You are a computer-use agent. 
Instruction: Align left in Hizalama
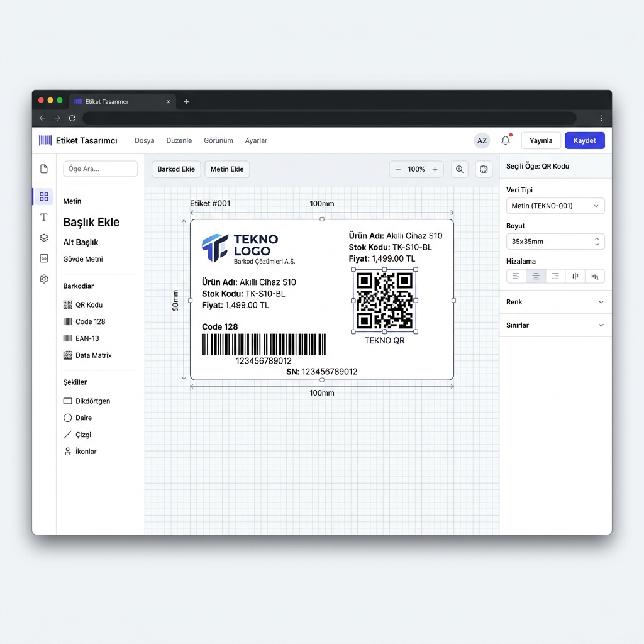516,277
